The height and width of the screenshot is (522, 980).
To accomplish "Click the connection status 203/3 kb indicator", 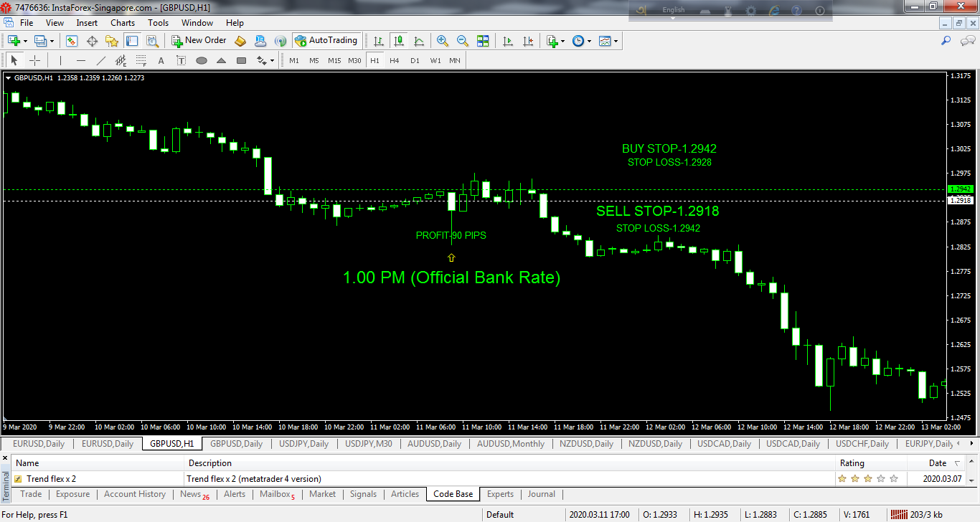I will [x=915, y=514].
